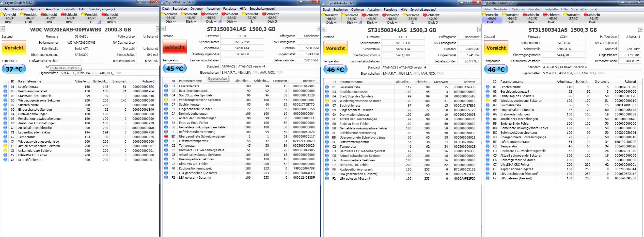This screenshot has height=237, width=644.
Task: Click CrystalDiskInfo title bar icon in 9VS11P3V window
Action: (484, 3)
